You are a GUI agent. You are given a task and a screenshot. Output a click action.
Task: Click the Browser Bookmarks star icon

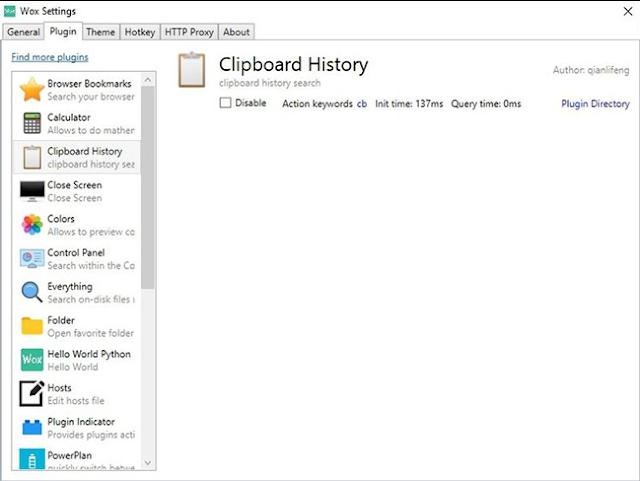point(32,89)
